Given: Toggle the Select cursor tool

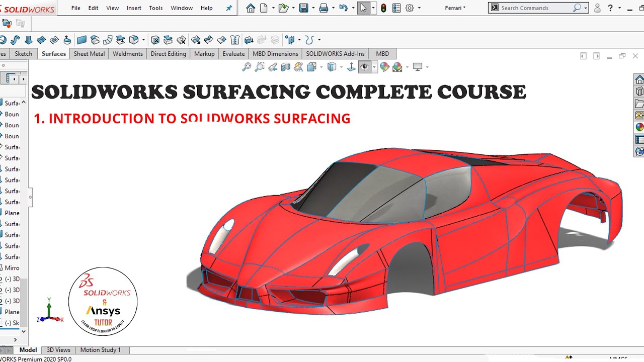Looking at the screenshot, I should pos(363,8).
